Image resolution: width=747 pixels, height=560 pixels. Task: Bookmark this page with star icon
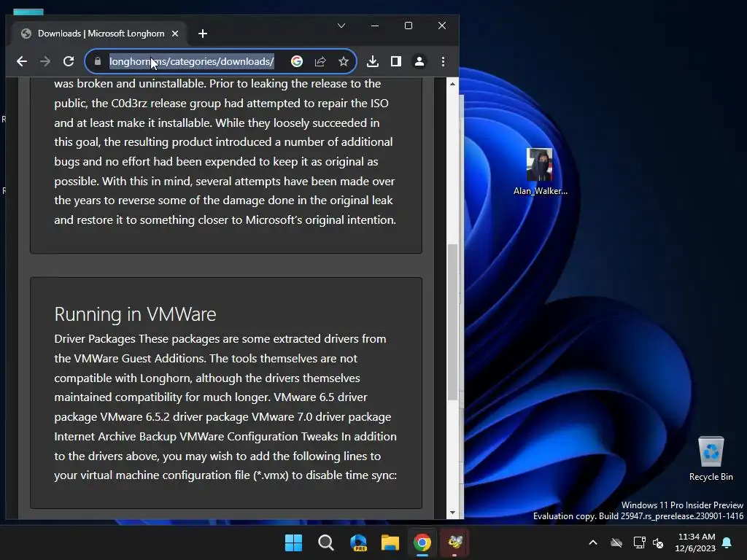coord(344,61)
